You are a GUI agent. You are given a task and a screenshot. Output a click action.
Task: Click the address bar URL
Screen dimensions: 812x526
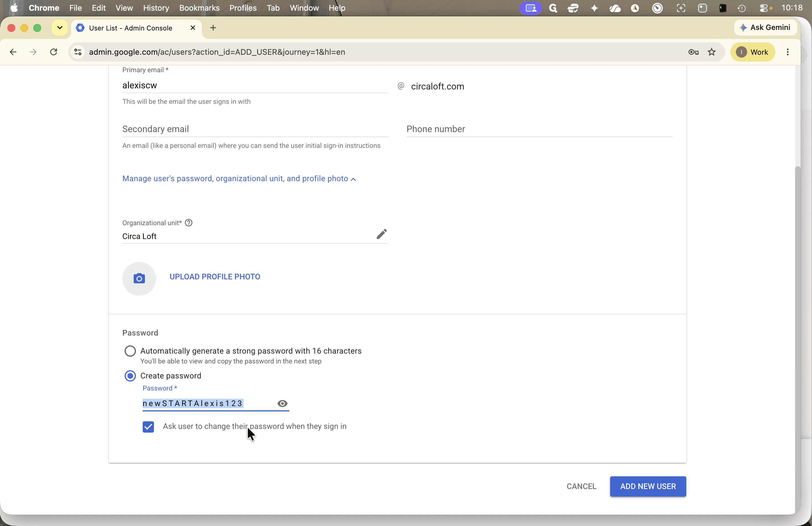(x=217, y=52)
